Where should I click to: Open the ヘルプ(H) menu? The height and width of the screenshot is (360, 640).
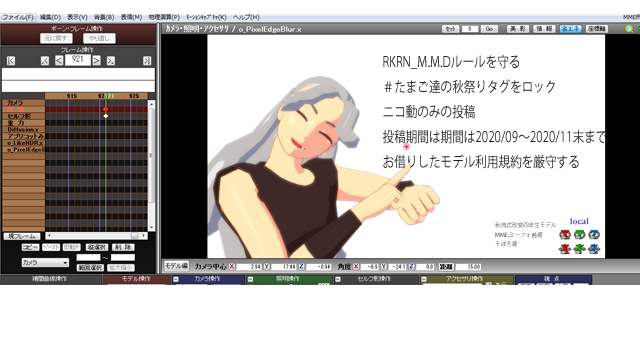pyautogui.click(x=246, y=17)
